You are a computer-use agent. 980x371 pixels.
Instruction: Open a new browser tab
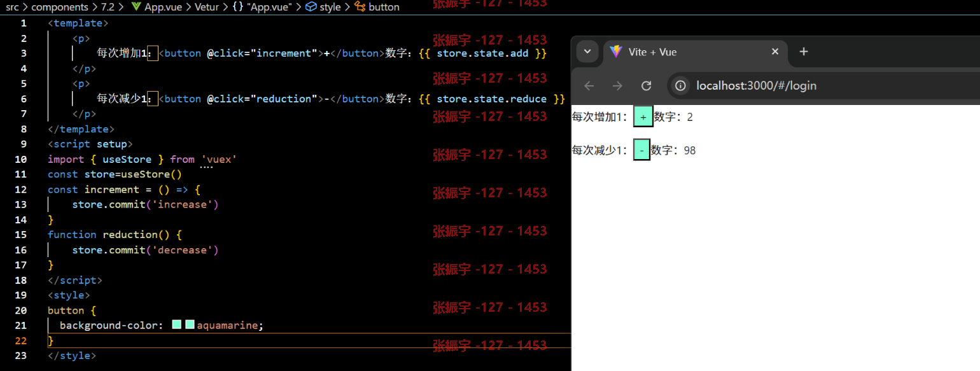[804, 52]
